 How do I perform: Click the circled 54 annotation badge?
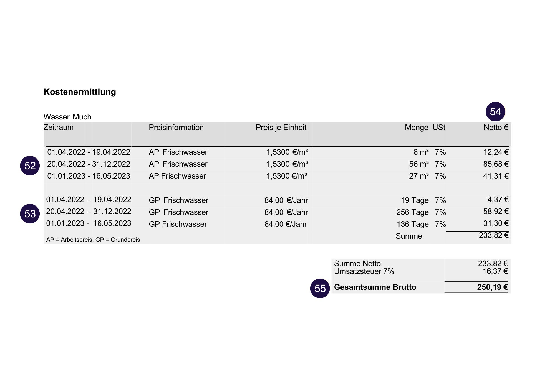(x=495, y=112)
